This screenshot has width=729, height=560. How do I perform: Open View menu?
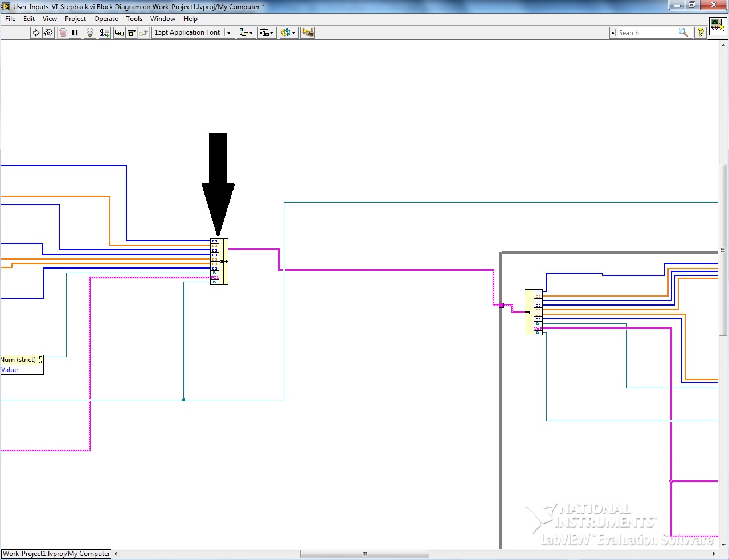[x=50, y=19]
